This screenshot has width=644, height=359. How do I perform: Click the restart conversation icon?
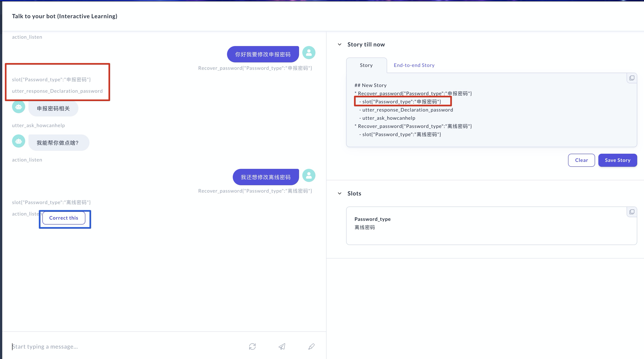pyautogui.click(x=252, y=347)
